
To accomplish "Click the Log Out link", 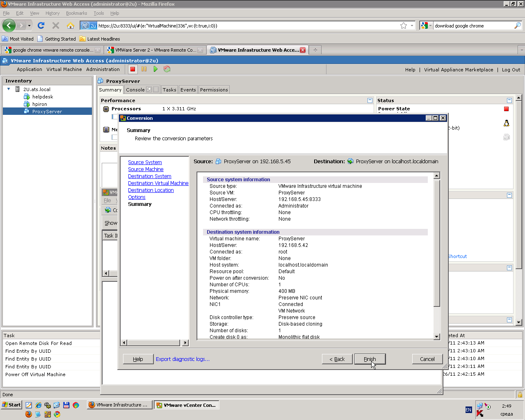I will point(511,70).
